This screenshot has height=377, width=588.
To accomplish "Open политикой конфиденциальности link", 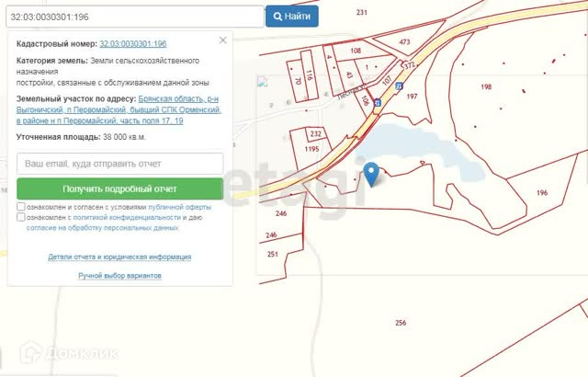I will point(127,218).
